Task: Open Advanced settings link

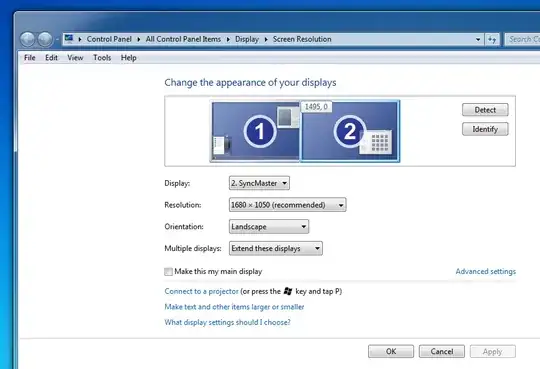Action: [486, 271]
